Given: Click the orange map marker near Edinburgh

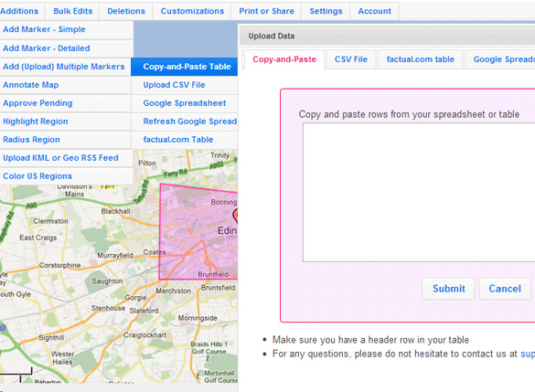Looking at the screenshot, I should point(235,216).
